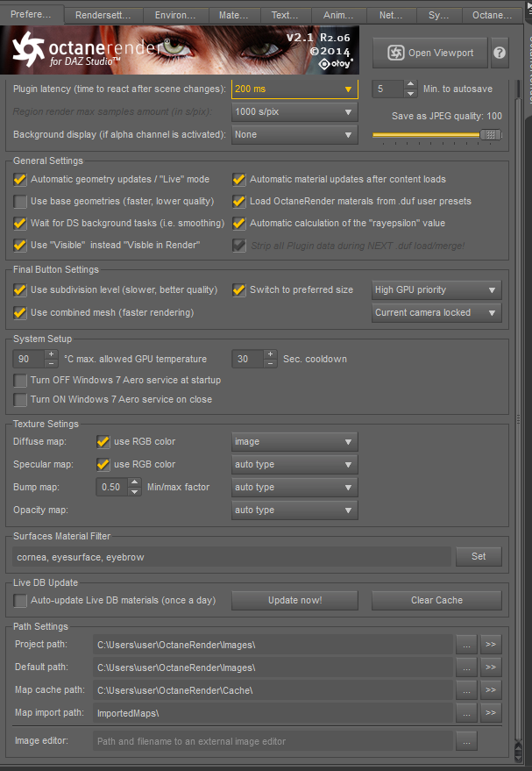Toggle Use combined mesh checkbox

tap(20, 313)
